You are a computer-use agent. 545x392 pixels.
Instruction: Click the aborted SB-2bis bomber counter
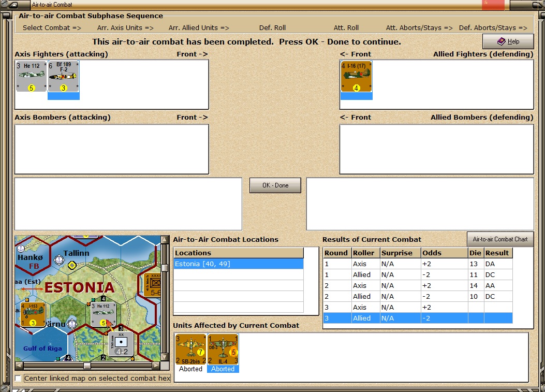[190, 349]
